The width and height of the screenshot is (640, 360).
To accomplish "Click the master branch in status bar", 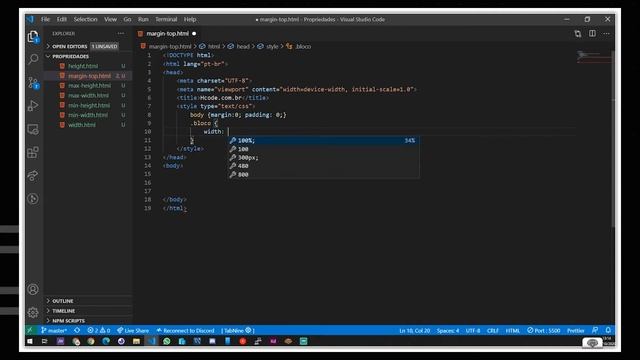I will (x=54, y=330).
